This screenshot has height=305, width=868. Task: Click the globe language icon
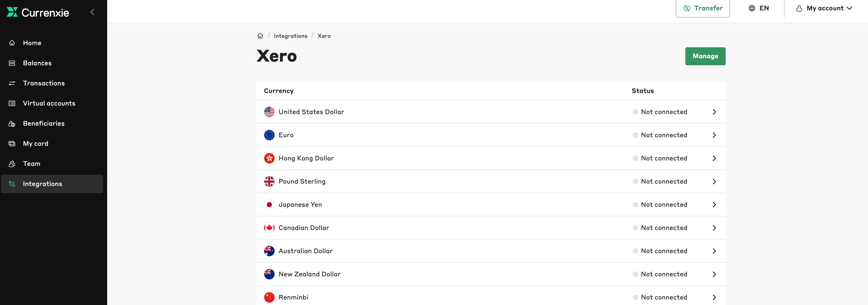click(x=752, y=8)
